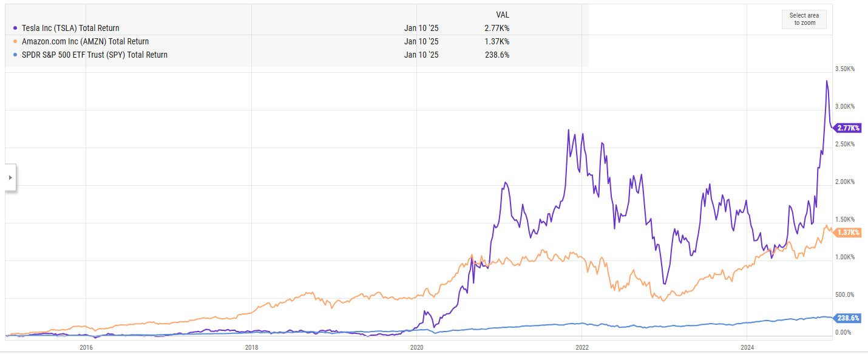Click the Select area to zoom button
868x354 pixels.
tap(804, 19)
